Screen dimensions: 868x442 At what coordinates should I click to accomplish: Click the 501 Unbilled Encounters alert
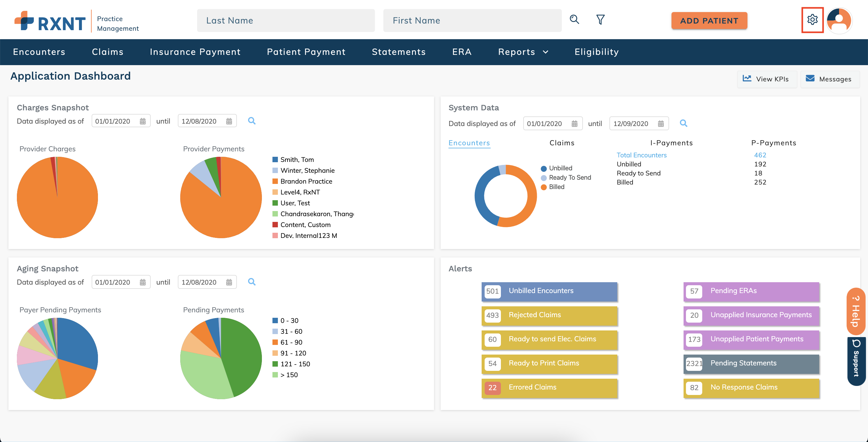[x=550, y=291]
